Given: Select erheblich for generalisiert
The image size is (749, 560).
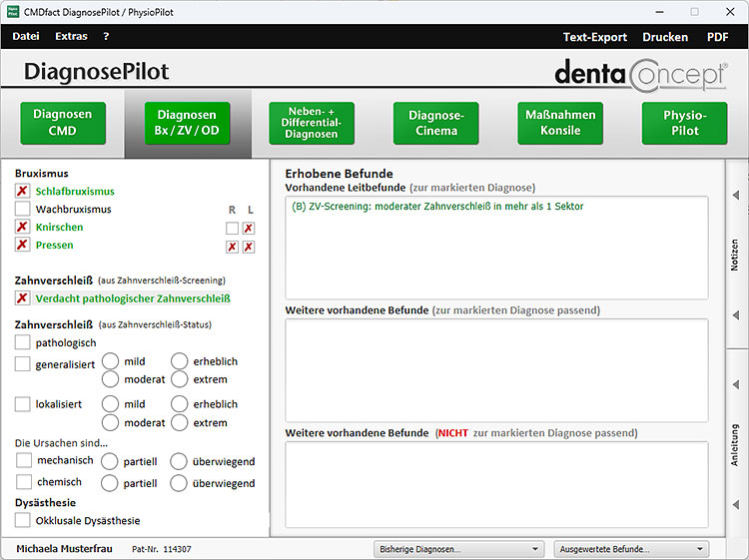Looking at the screenshot, I should (179, 361).
